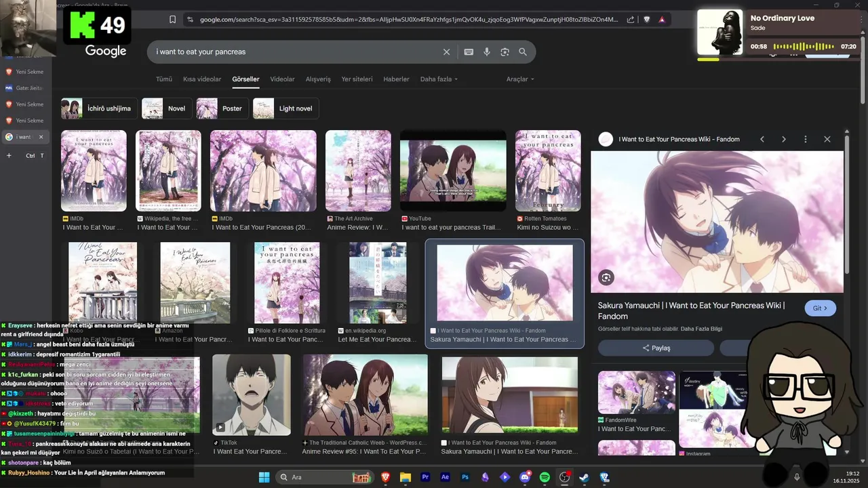This screenshot has height=488, width=868.
Task: Open the Brave Shields icon
Action: pos(646,20)
